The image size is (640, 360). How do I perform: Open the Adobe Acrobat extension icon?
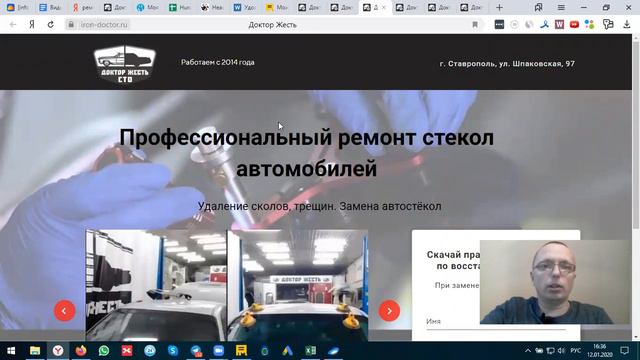click(544, 24)
